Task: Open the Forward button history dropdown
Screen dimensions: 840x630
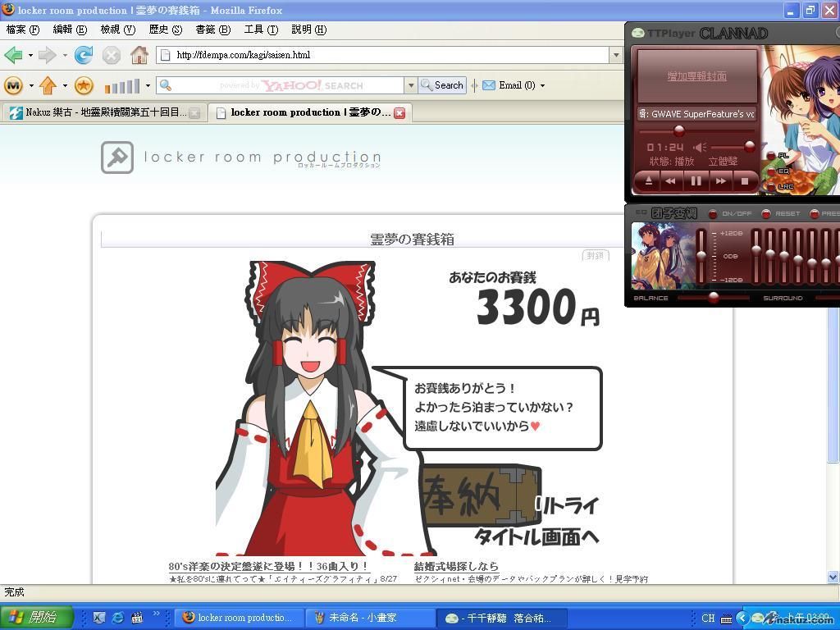Action: (x=65, y=55)
